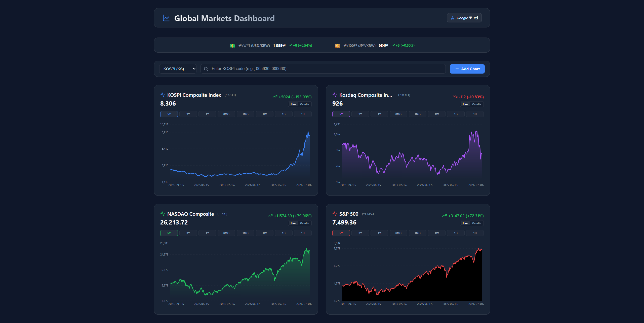
Task: Click the S&P 500 uptrend arrow icon
Action: [444, 216]
